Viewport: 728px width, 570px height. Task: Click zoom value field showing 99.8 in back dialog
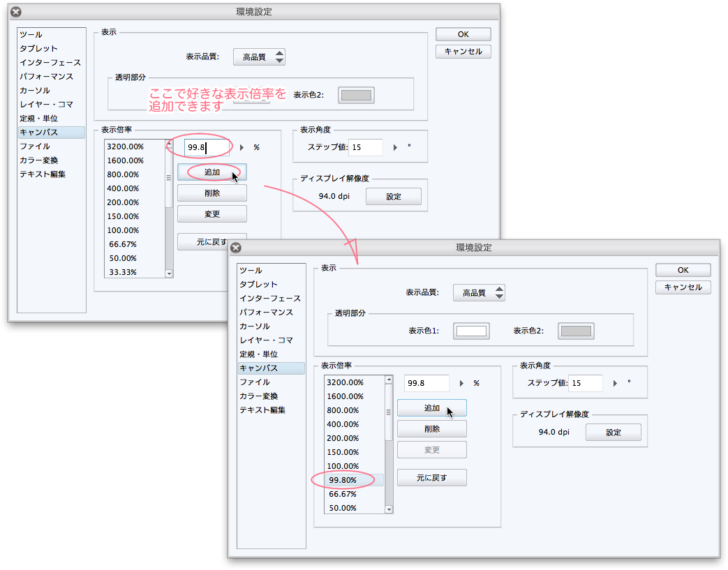pyautogui.click(x=207, y=148)
